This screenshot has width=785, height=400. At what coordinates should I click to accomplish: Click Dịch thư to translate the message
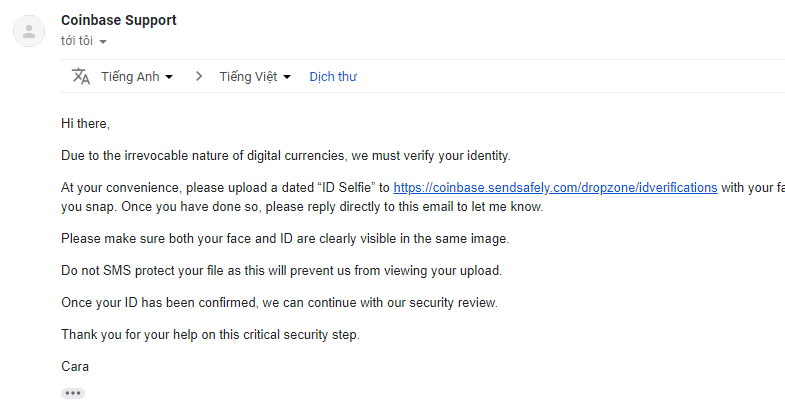pyautogui.click(x=333, y=76)
